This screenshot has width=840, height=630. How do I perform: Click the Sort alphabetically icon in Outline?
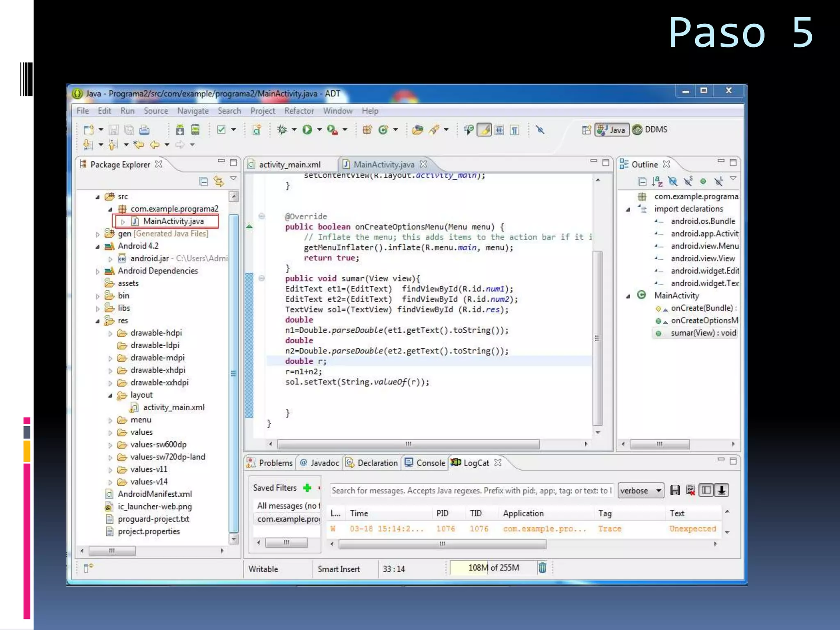657,181
